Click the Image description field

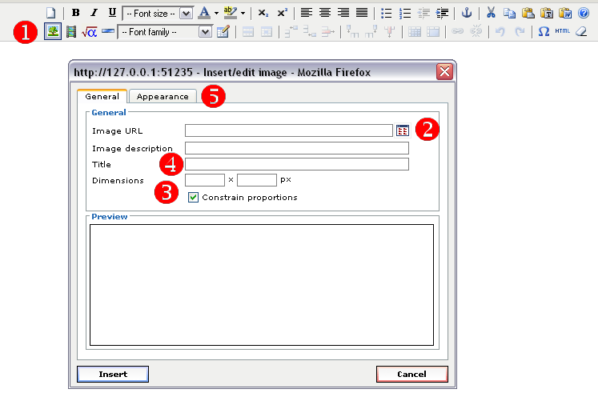297,148
